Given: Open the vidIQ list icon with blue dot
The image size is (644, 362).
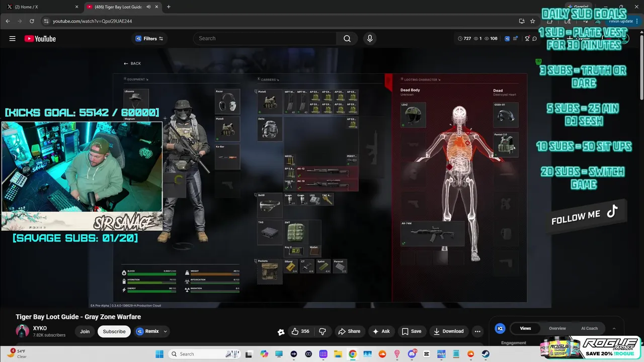Looking at the screenshot, I should [x=516, y=39].
